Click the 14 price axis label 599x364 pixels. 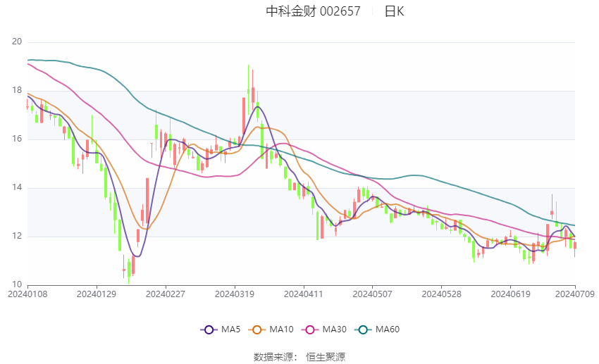(x=17, y=187)
